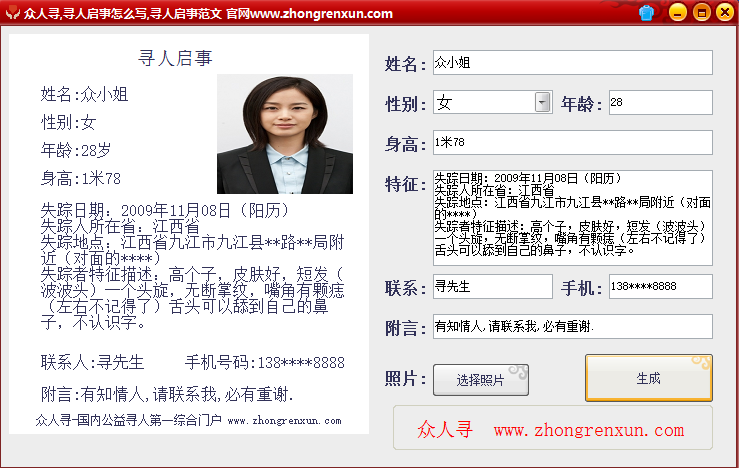The height and width of the screenshot is (468, 739).
Task: Click inside the 特征 multi-line text area
Action: coord(573,218)
